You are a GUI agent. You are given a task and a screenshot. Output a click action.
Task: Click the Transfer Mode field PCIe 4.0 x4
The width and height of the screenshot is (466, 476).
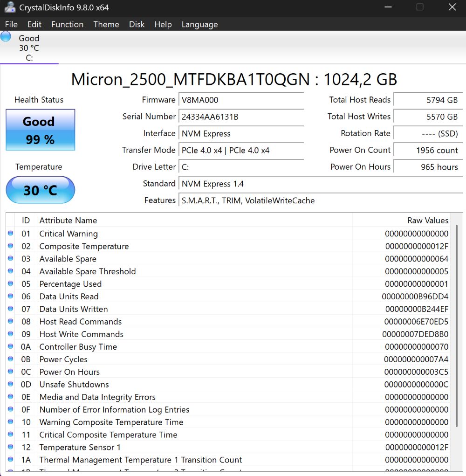click(x=241, y=150)
